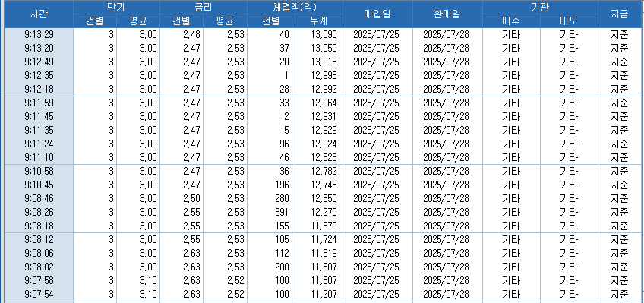Click cumulative amount 12,746
Image resolution: width=644 pixels, height=303 pixels.
click(x=319, y=185)
